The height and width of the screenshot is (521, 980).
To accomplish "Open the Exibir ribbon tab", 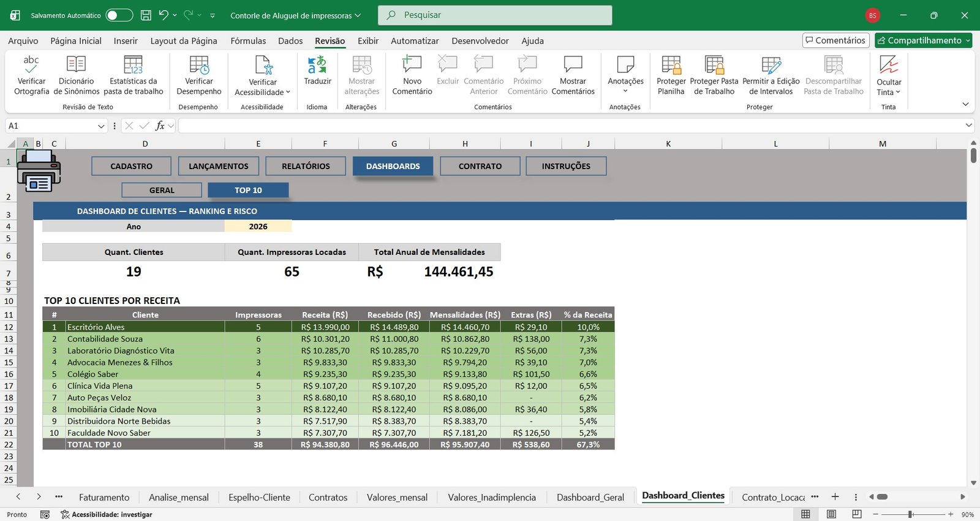I will 368,41.
